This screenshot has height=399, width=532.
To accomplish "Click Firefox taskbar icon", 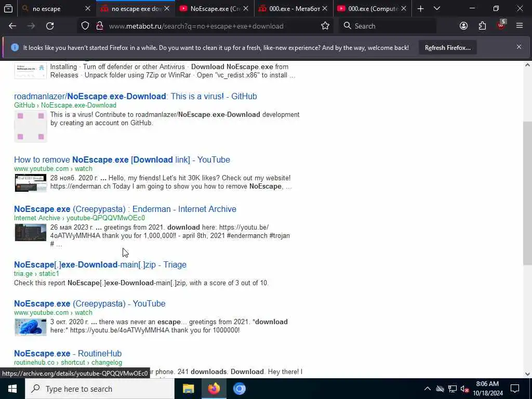I will [214, 389].
